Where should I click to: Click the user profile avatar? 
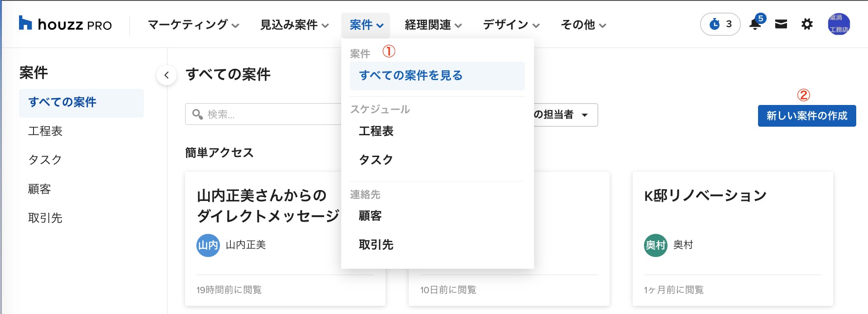[x=839, y=24]
